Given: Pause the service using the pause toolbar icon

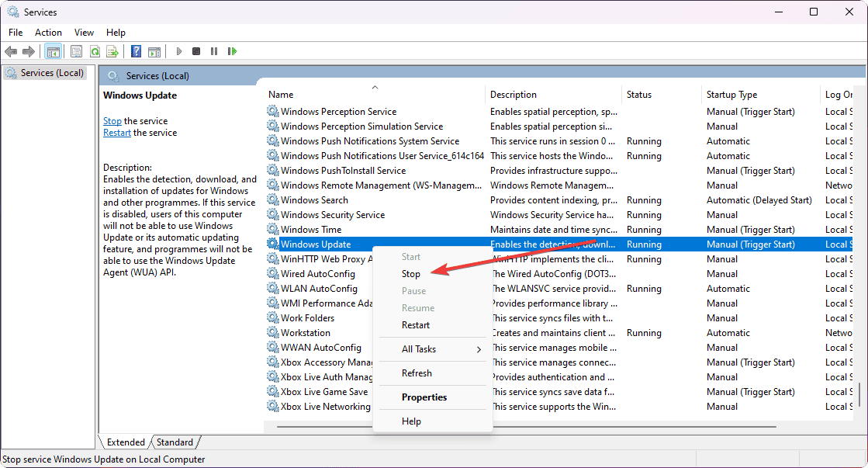Looking at the screenshot, I should click(214, 51).
